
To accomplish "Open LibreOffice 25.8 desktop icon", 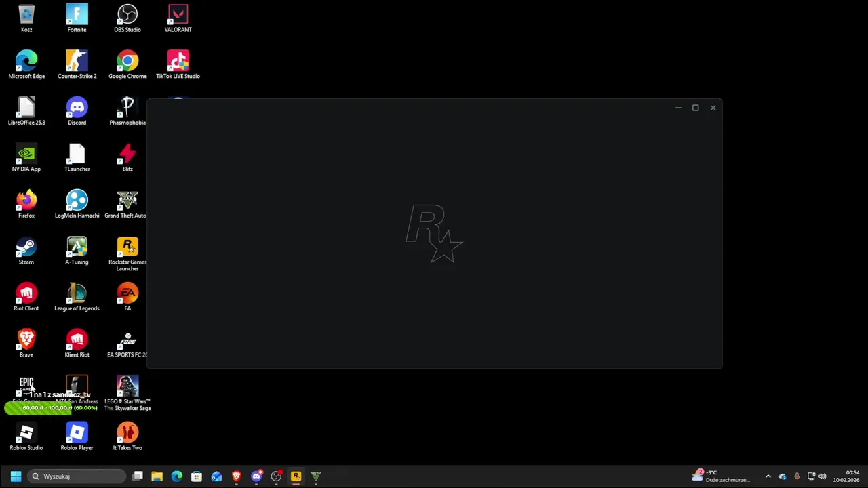I will [26, 111].
